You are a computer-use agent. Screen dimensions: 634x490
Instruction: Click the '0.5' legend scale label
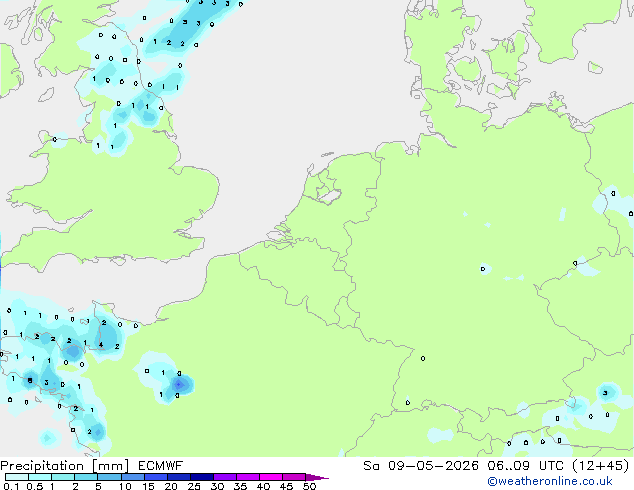[34, 486]
